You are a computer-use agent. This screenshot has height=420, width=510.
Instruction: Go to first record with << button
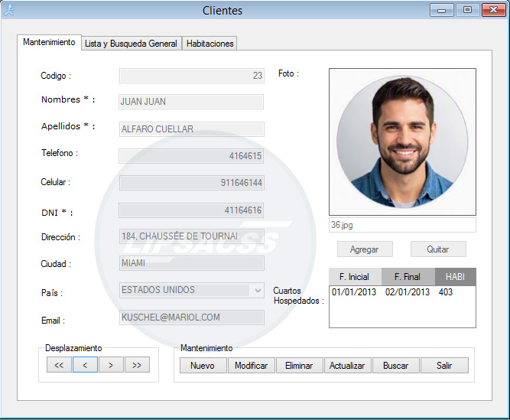[x=59, y=365]
